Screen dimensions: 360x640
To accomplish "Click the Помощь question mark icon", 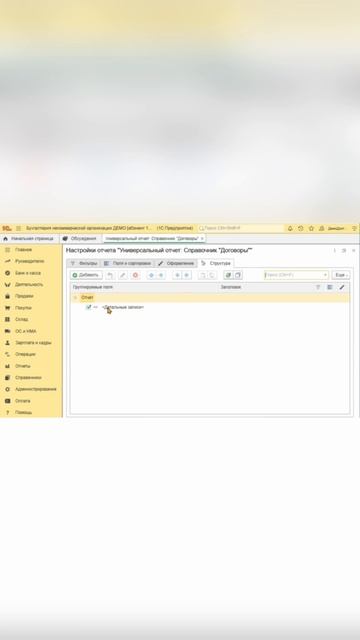I will [7, 413].
